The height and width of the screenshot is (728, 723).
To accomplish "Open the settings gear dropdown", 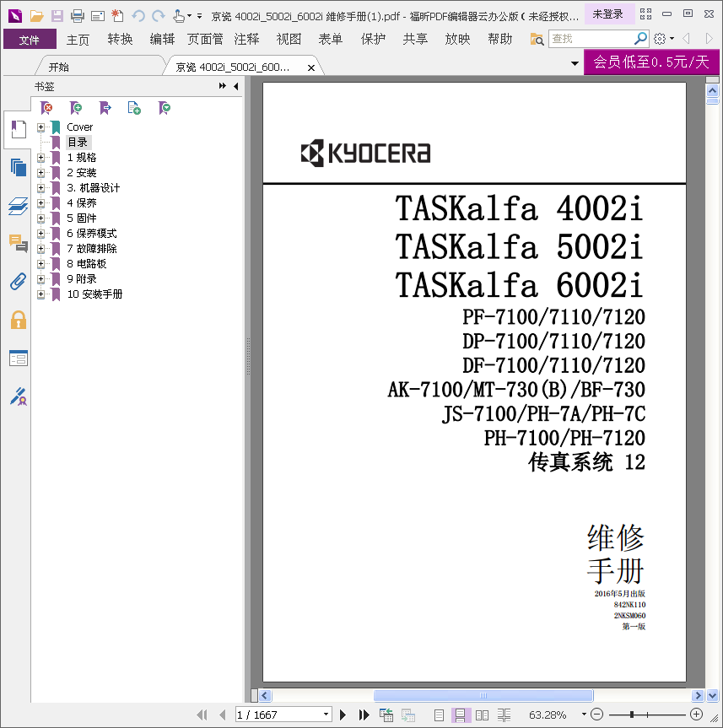I will tap(664, 39).
